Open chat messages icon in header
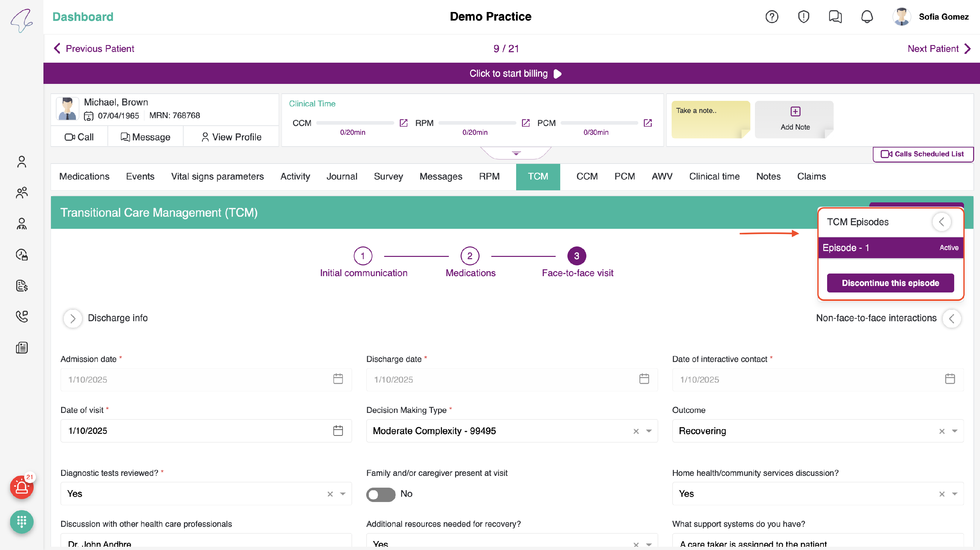980x550 pixels. coord(835,17)
